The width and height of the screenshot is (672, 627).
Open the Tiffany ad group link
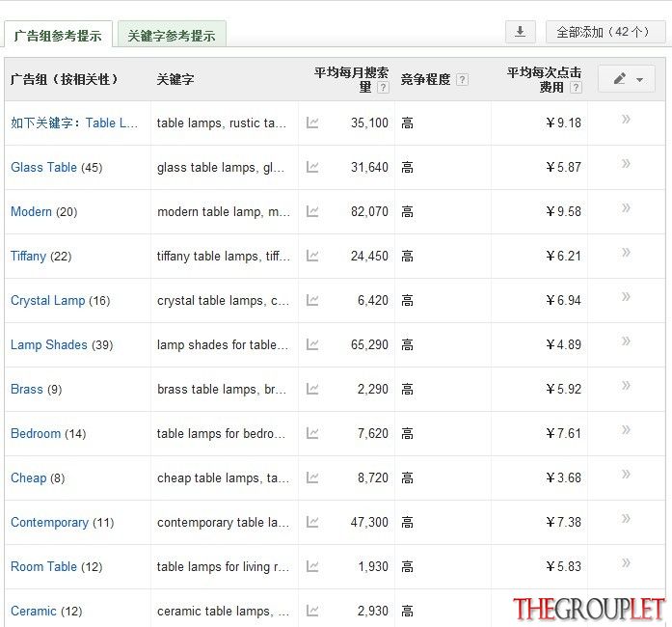[x=28, y=256]
